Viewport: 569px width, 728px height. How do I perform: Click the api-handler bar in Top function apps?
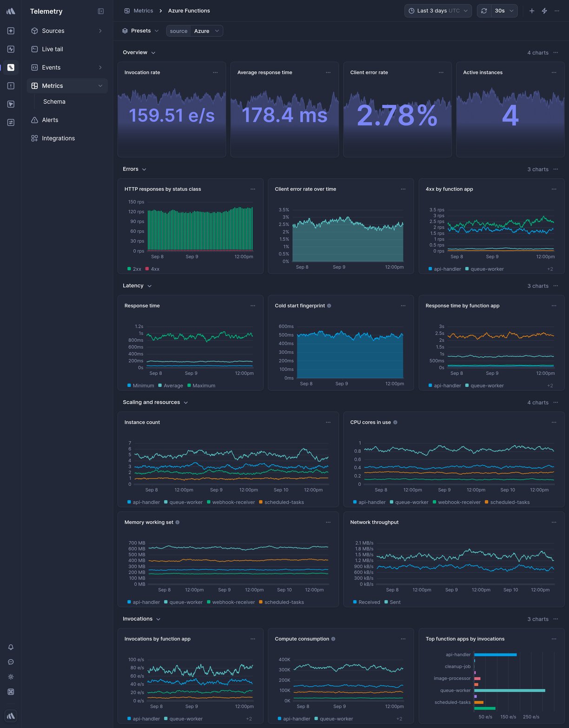(496, 655)
